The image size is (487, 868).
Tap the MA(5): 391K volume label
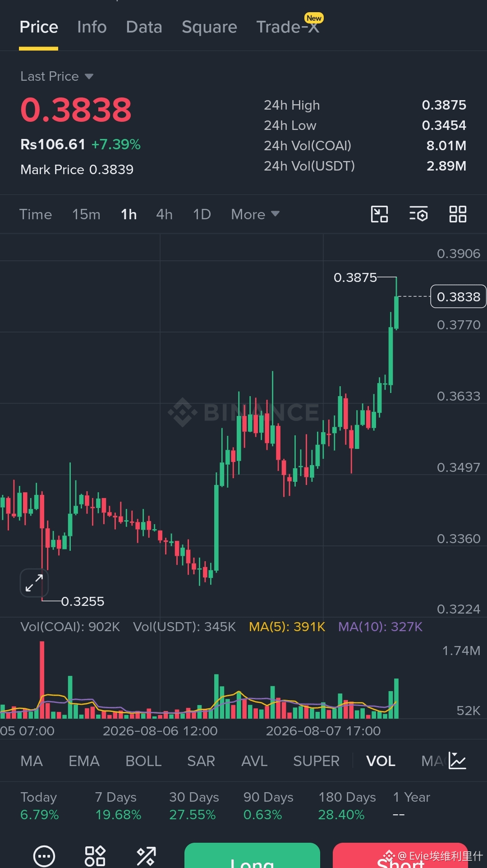(287, 627)
